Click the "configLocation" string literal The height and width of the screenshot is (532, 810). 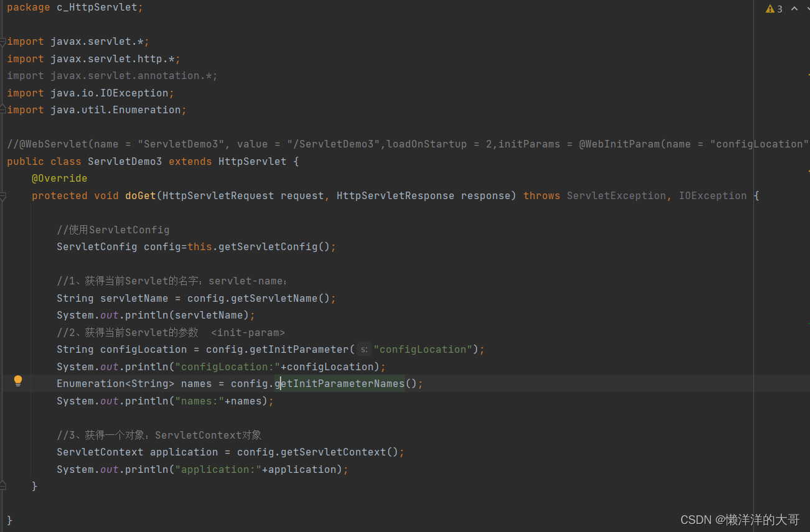(422, 349)
